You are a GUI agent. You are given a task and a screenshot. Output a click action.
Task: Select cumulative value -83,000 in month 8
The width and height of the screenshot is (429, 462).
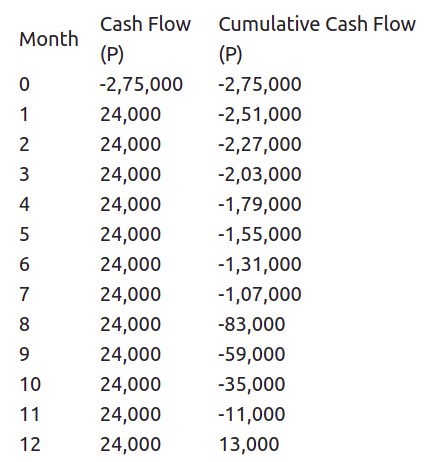coord(252,324)
